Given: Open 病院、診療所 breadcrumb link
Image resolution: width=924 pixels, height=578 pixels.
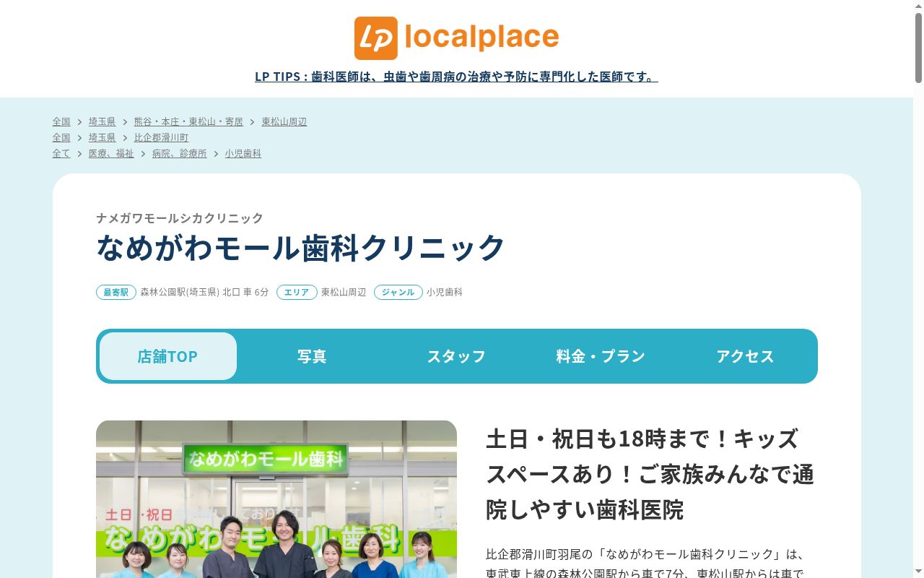Looking at the screenshot, I should (x=179, y=153).
